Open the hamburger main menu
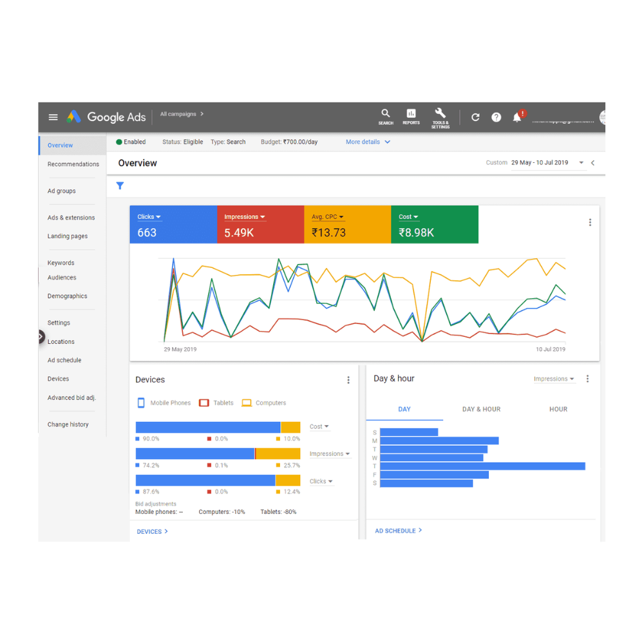The image size is (644, 644). pos(53,117)
